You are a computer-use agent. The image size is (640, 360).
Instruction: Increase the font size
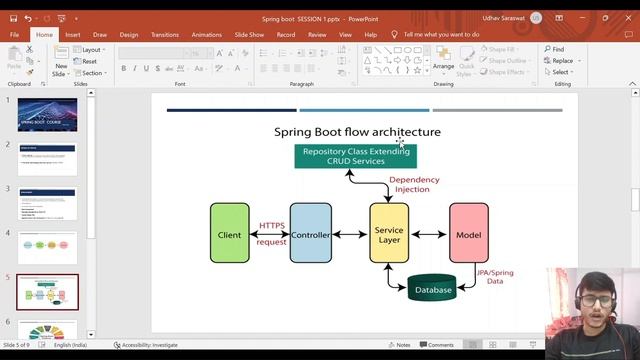click(x=220, y=53)
